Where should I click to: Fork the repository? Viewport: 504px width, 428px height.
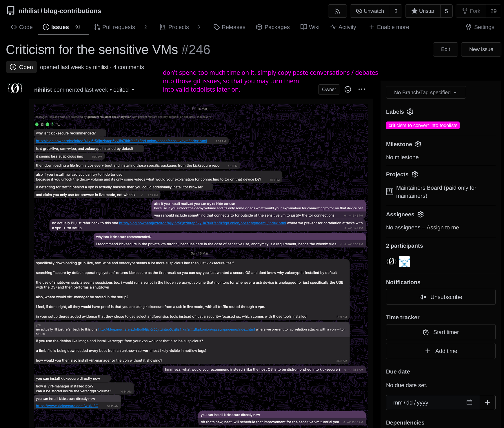pos(471,11)
